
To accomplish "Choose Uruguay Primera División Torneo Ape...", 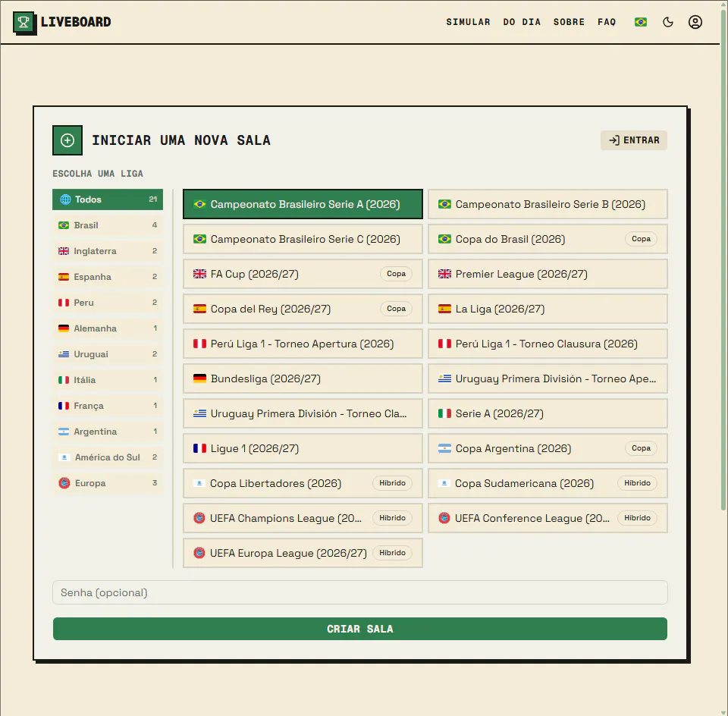I will pos(548,378).
